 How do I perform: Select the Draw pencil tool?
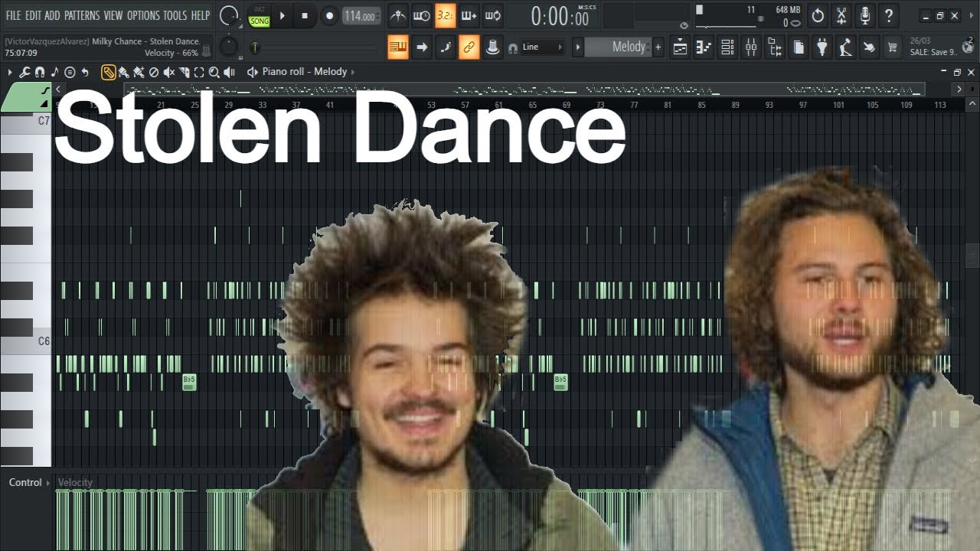point(109,72)
